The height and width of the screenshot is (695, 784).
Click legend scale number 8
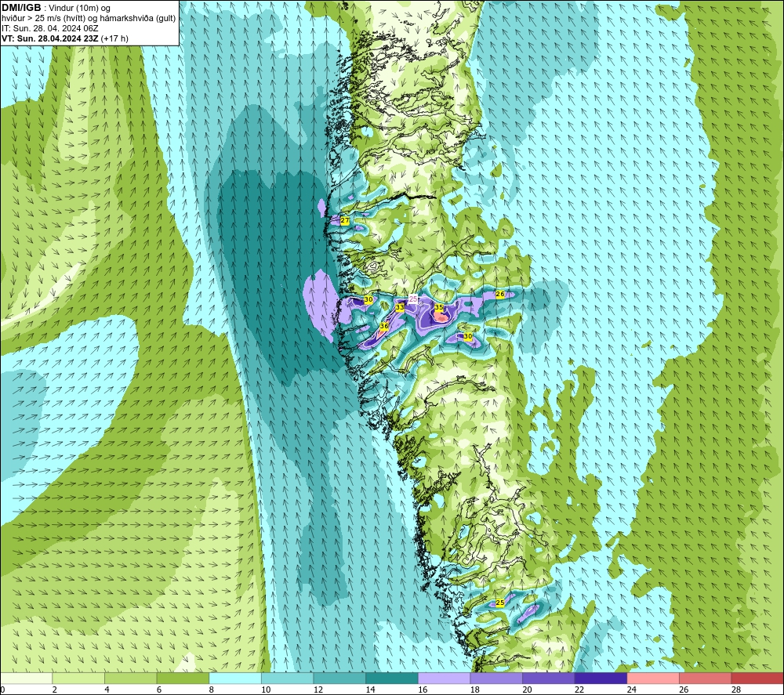pyautogui.click(x=212, y=690)
